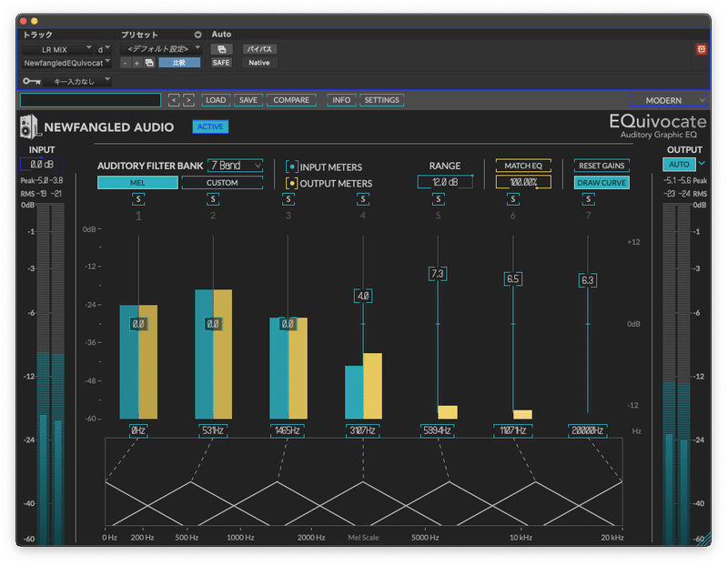Image resolution: width=728 pixels, height=566 pixels.
Task: Select the CUSTOM filter bank mode
Action: pos(222,183)
